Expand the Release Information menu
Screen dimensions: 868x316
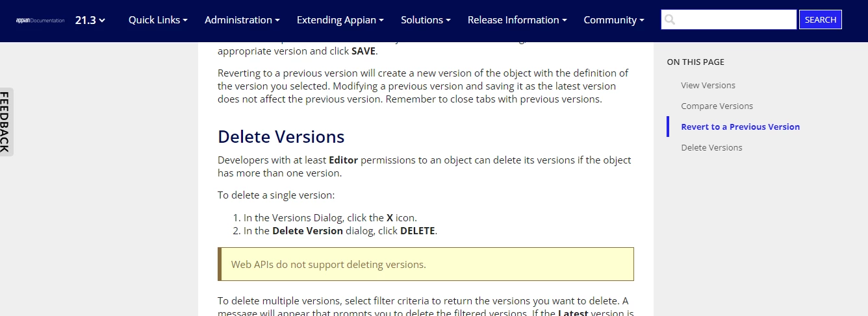pyautogui.click(x=517, y=20)
